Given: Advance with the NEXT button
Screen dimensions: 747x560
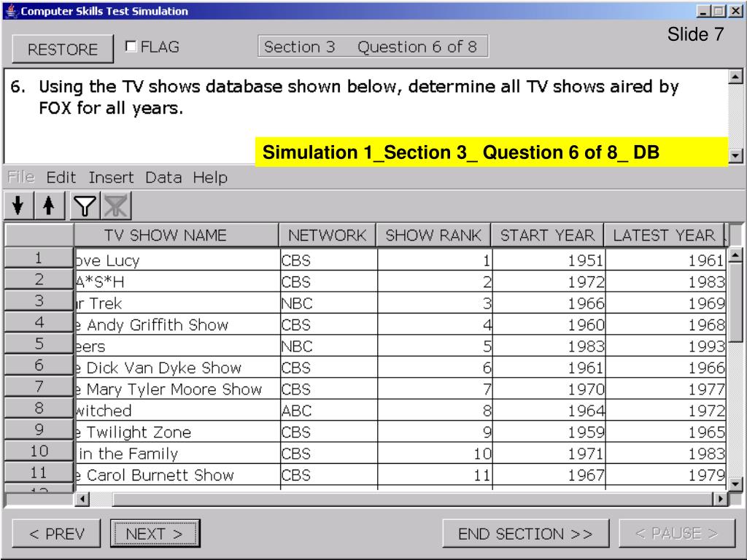Looking at the screenshot, I should [155, 533].
